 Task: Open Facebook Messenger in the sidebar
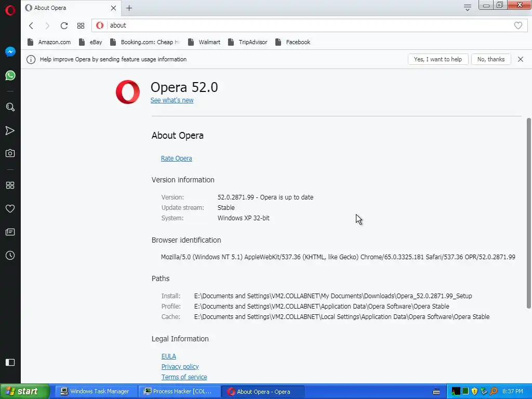click(10, 51)
